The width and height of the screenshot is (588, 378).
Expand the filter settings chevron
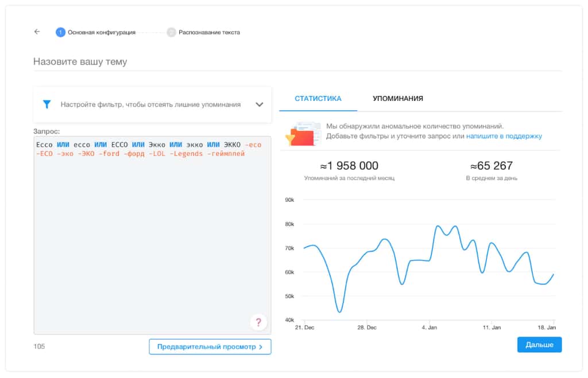point(259,104)
